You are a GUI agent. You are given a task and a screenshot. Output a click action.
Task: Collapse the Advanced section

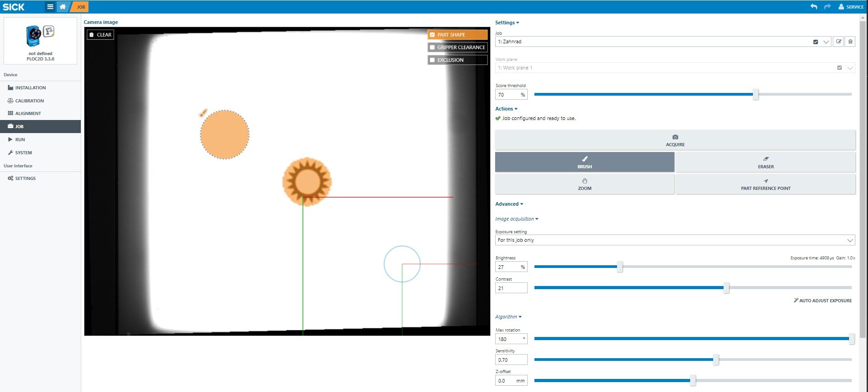[509, 204]
